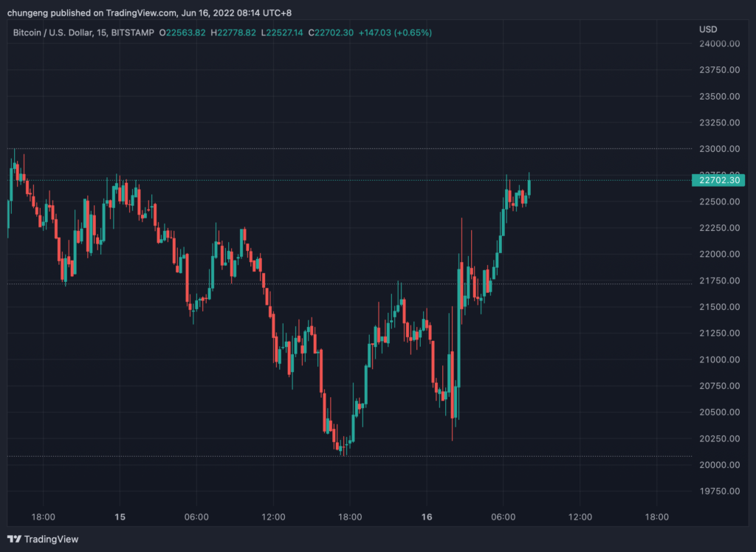Click the date label 15 on time axis
This screenshot has width=756, height=552.
(x=120, y=517)
